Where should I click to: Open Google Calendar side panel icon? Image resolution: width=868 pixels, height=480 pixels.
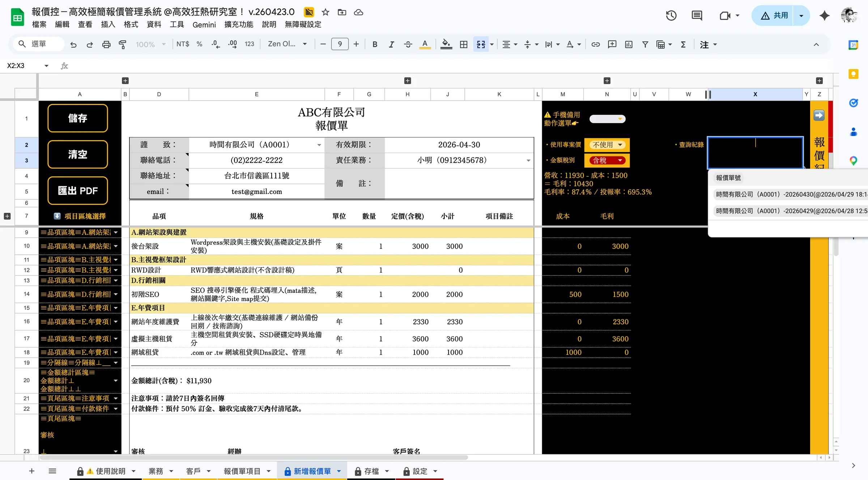pyautogui.click(x=854, y=45)
